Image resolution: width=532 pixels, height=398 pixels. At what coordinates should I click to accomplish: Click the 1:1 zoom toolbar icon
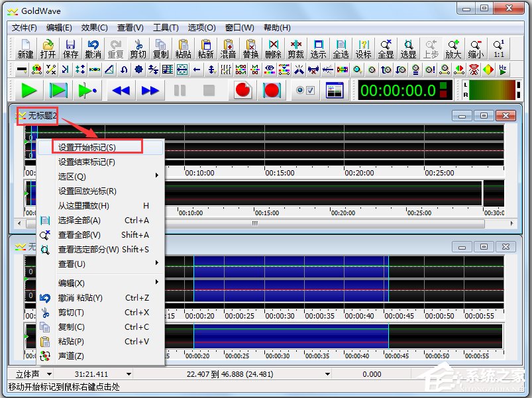click(x=498, y=48)
